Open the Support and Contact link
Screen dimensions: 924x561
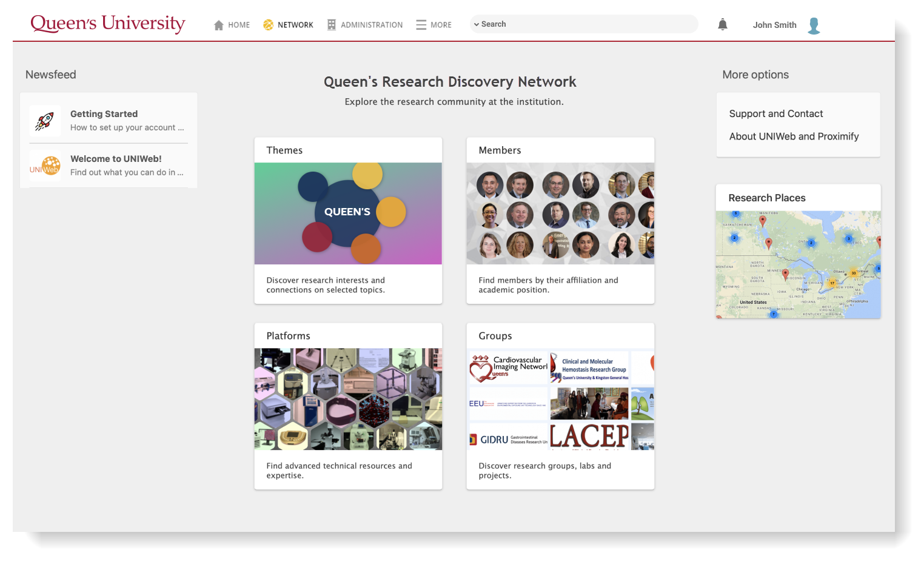point(775,114)
